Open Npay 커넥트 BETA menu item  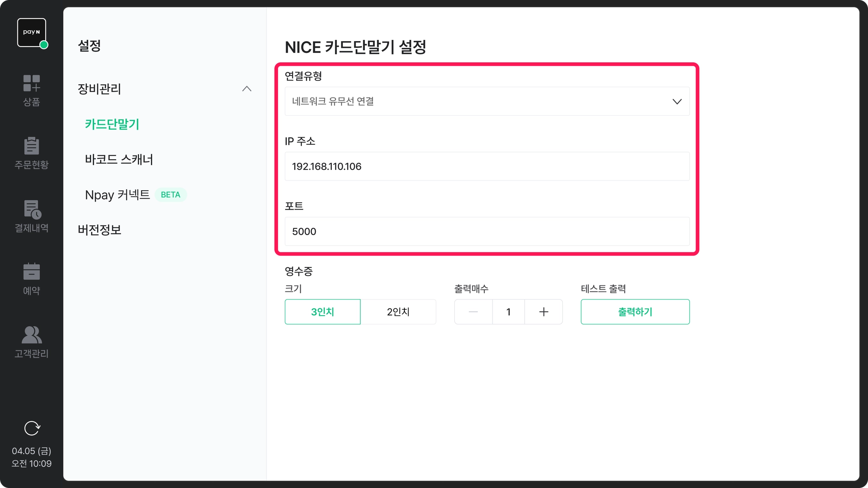118,194
